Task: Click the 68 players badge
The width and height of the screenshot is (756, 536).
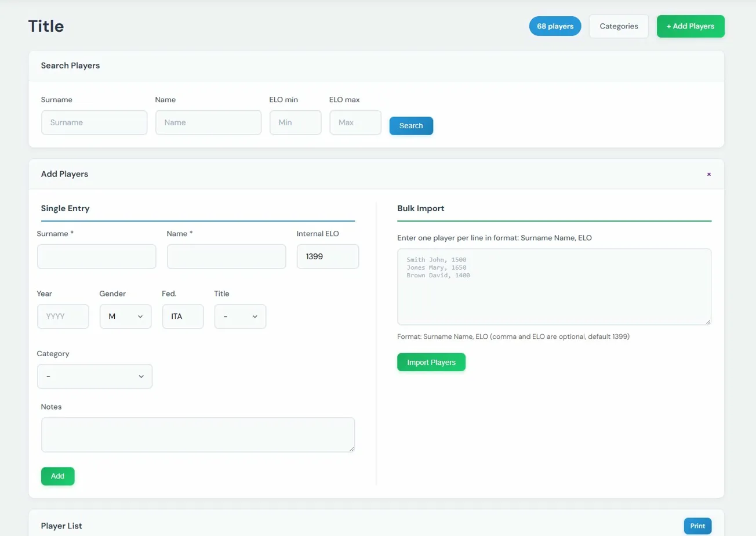Action: click(x=555, y=26)
